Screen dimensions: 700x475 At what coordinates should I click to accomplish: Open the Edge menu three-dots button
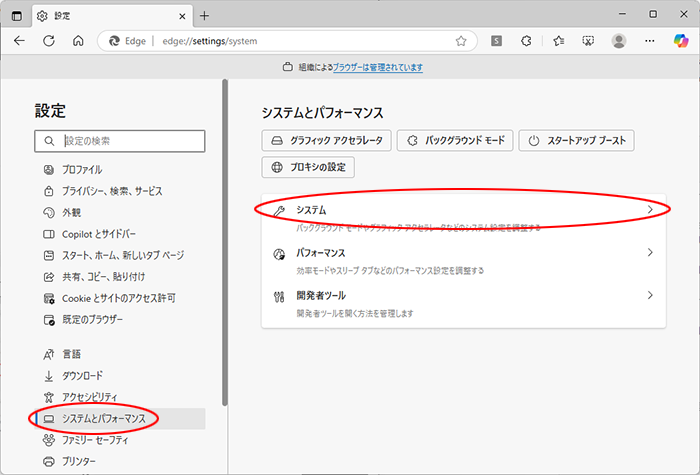click(650, 41)
